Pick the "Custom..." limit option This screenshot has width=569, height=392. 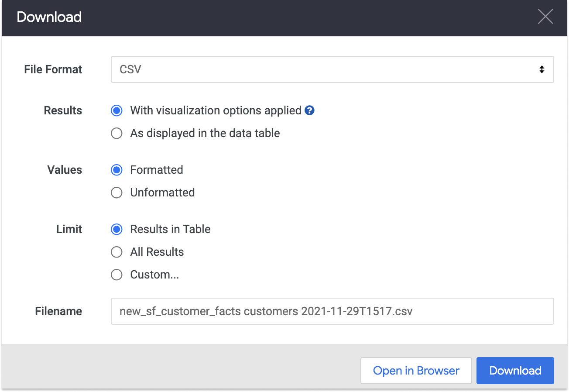(117, 275)
